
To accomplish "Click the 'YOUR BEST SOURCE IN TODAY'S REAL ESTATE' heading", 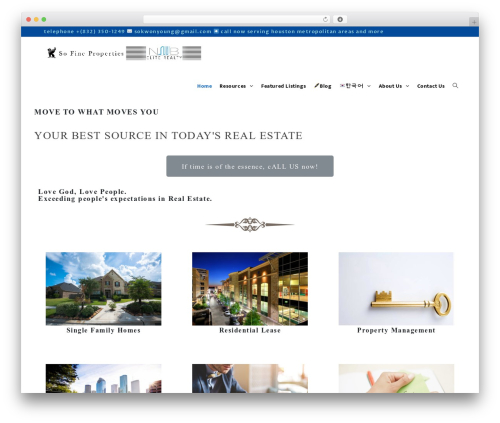I will click(x=168, y=136).
